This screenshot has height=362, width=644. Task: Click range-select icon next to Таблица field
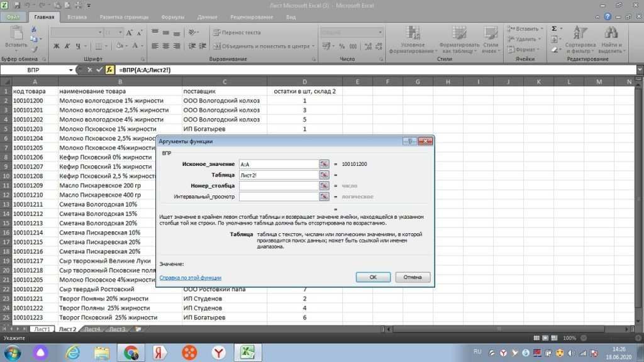pyautogui.click(x=325, y=175)
